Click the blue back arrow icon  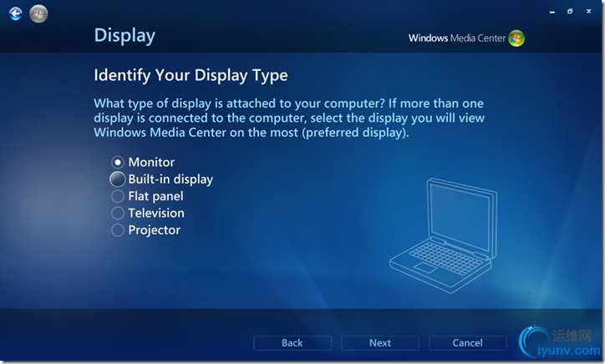click(15, 14)
